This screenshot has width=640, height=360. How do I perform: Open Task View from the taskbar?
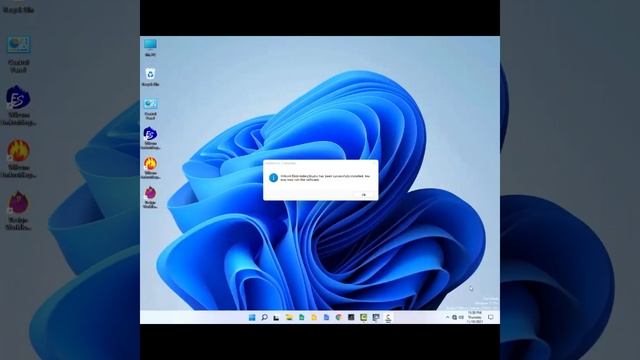pos(276,318)
